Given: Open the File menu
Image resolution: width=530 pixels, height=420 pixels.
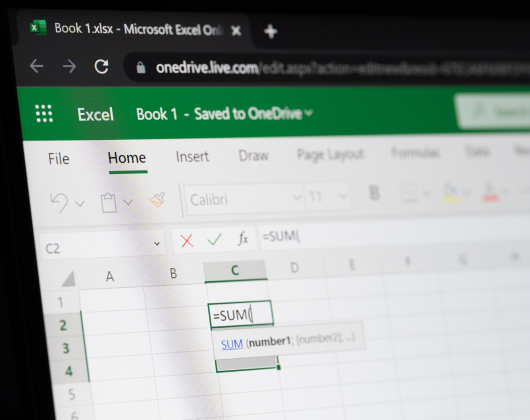Looking at the screenshot, I should 58,158.
